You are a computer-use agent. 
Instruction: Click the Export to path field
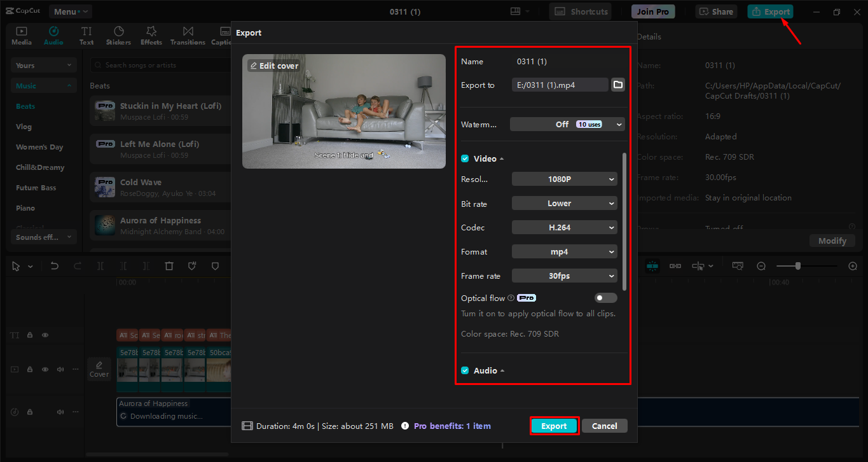coord(560,85)
